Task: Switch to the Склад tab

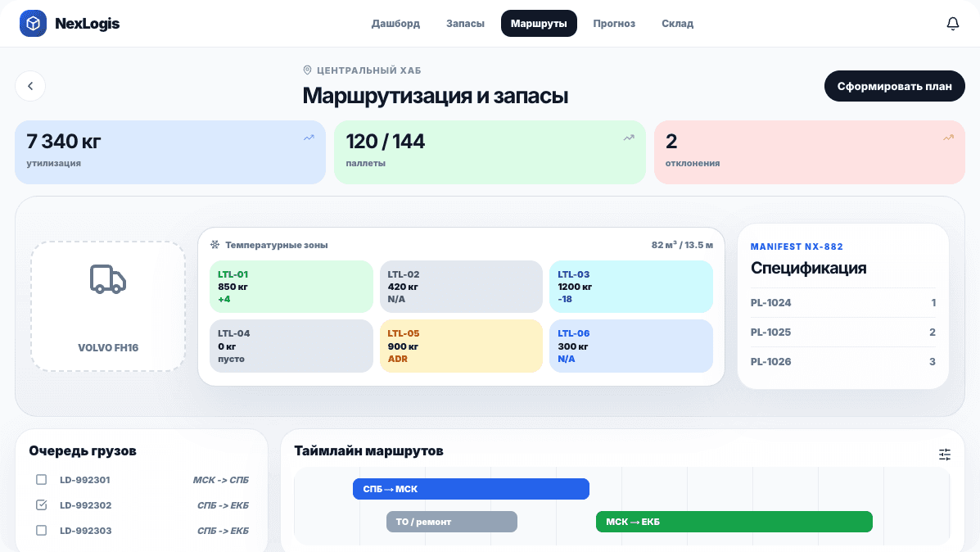Action: tap(677, 23)
